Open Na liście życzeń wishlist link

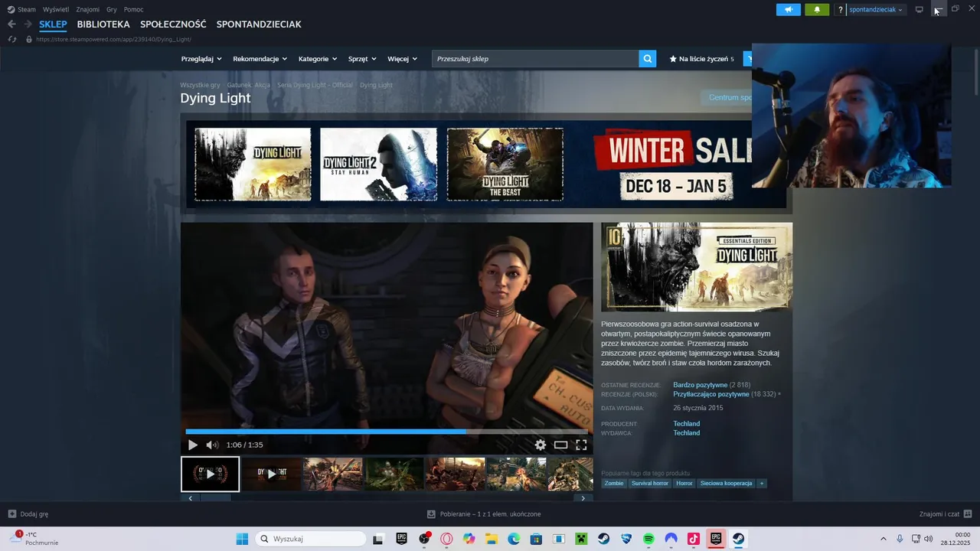[701, 59]
